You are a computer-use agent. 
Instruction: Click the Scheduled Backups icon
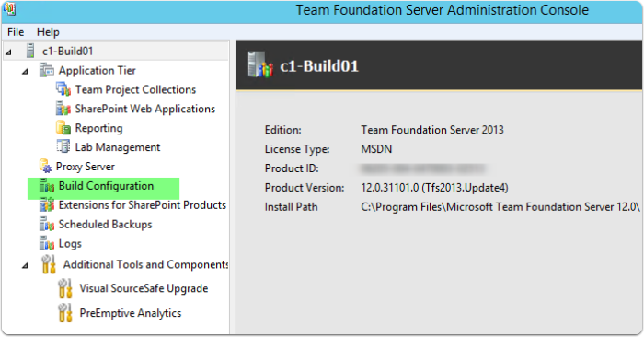click(47, 224)
